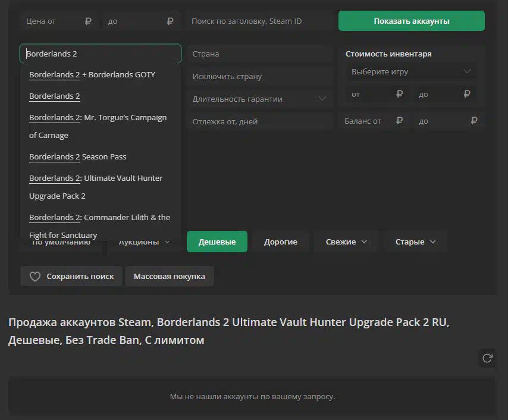Open the Свежие sort dropdown arrow
The width and height of the screenshot is (508, 420).
364,242
